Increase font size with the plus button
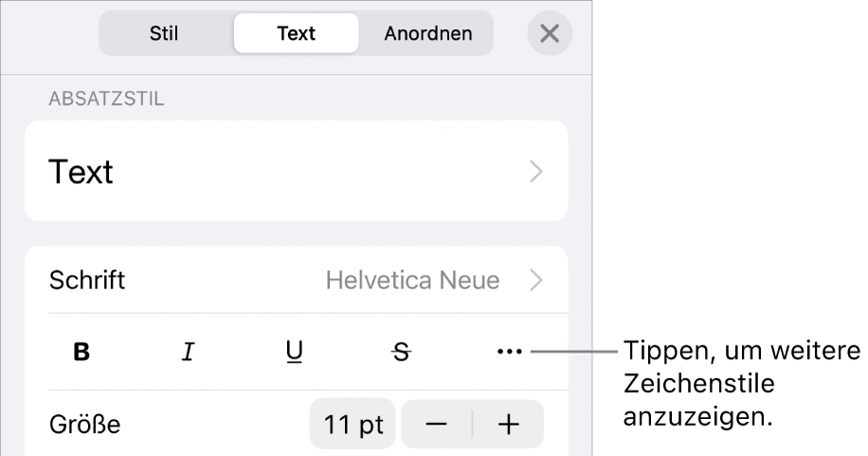 click(x=509, y=425)
